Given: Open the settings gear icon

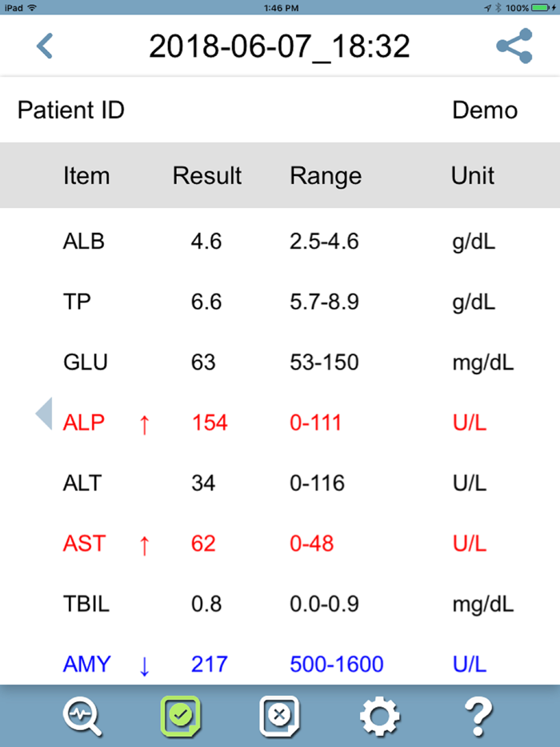Looking at the screenshot, I should coord(379,716).
